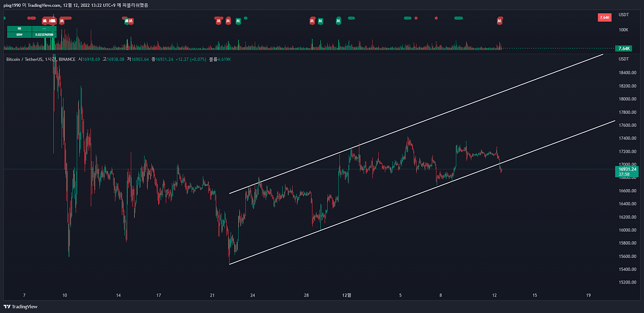Select the red dot adjacent to a green pill

point(416,18)
